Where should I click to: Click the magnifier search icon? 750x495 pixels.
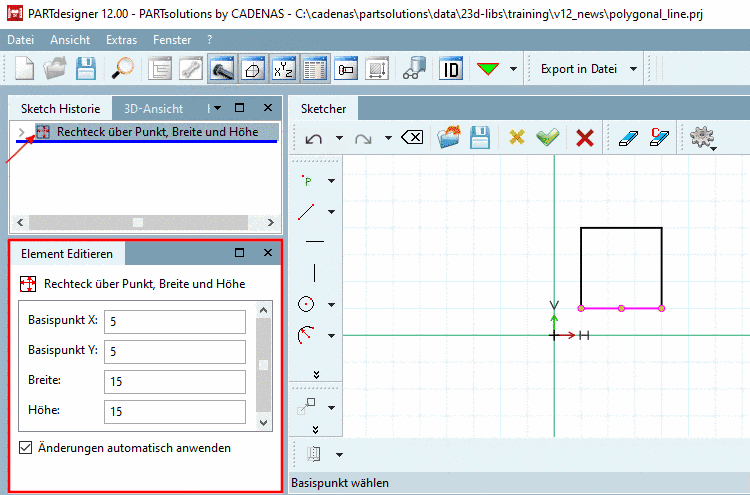click(x=123, y=69)
